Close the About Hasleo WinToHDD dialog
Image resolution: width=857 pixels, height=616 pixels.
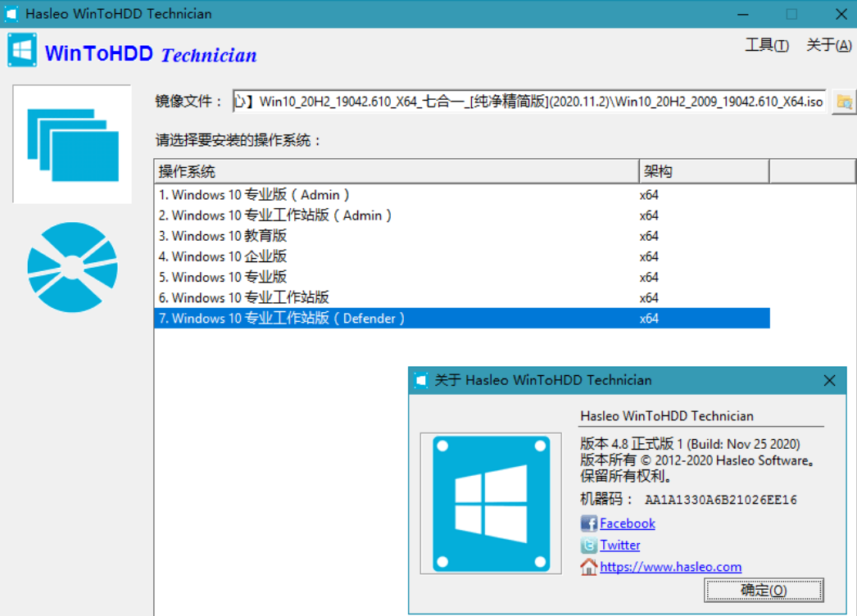click(x=829, y=380)
